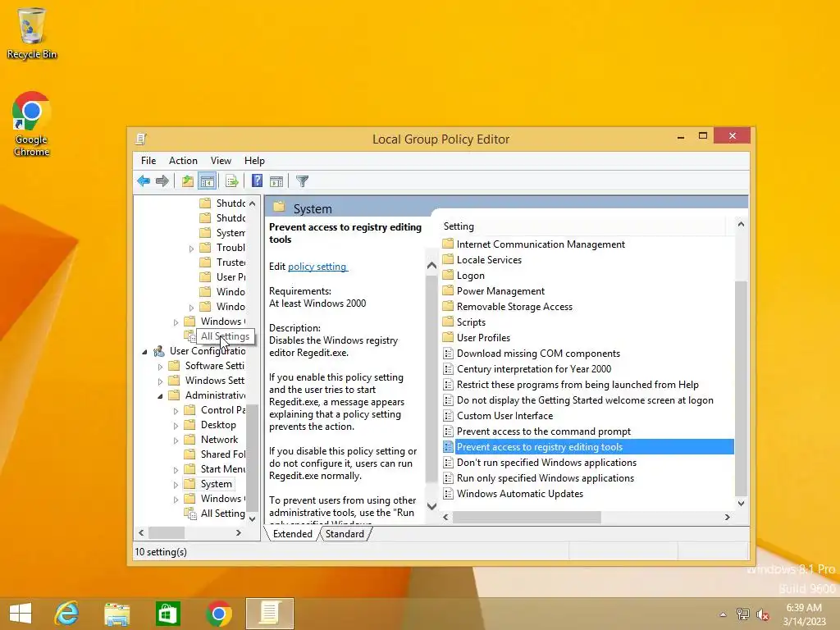Click the settings list vertical scrollbar thumb

pos(741,388)
